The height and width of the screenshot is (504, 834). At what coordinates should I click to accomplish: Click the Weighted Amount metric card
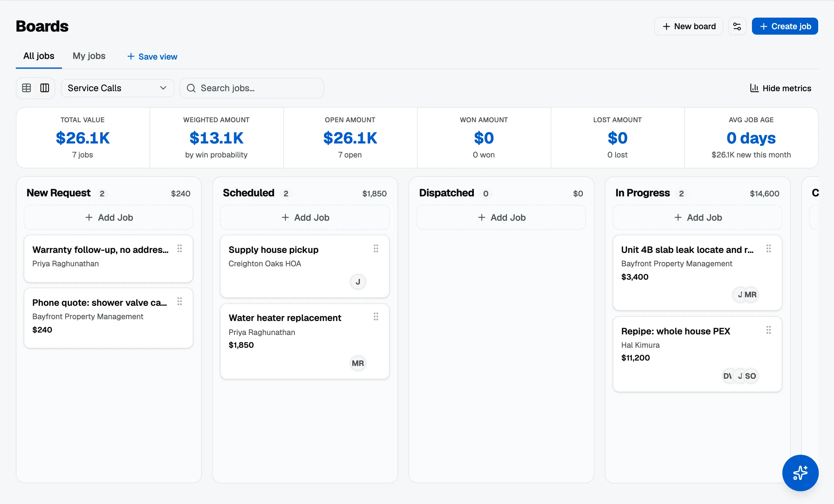[x=217, y=138]
